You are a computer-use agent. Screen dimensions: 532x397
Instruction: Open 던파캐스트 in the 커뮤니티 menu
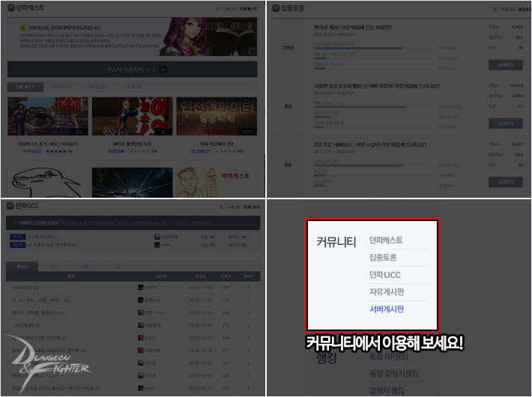[x=386, y=240]
